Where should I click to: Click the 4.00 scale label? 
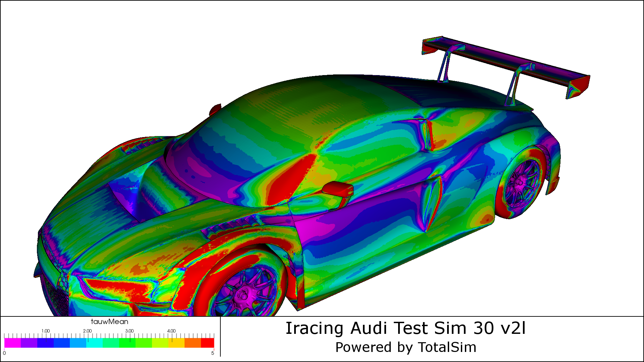(x=171, y=331)
